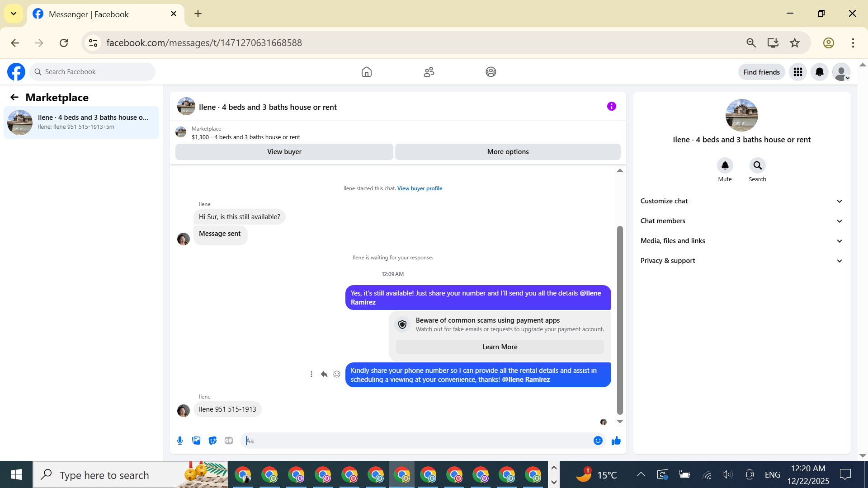Bookmark this page with star icon
Viewport: 868px width, 488px height.
point(795,43)
